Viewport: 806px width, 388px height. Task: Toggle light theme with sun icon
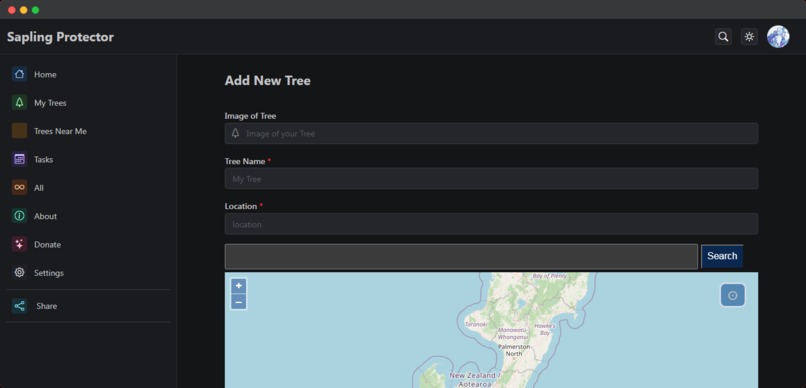pos(749,36)
